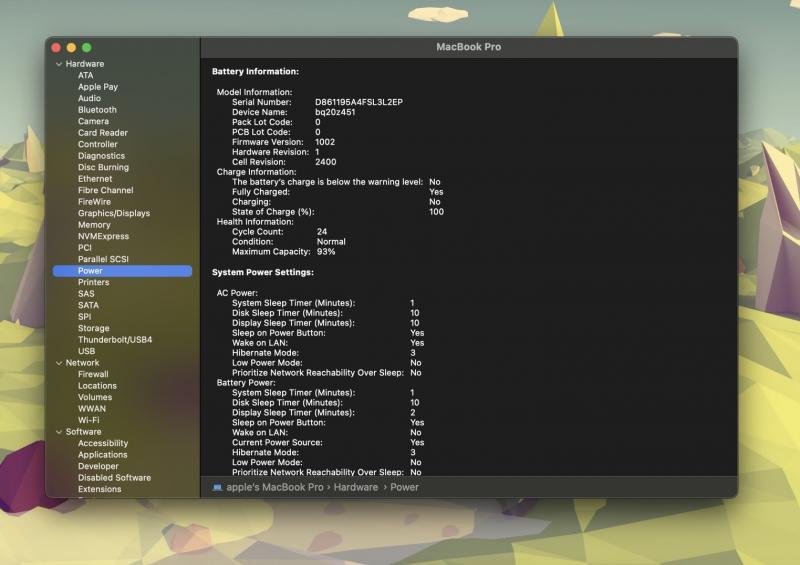This screenshot has height=565, width=800.
Task: Click apple's MacBook Pro in path bar
Action: (274, 487)
